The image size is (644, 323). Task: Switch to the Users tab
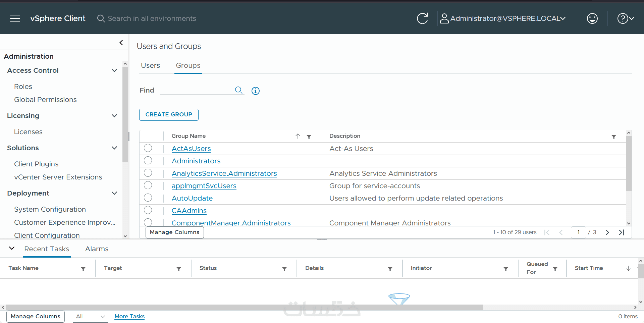pyautogui.click(x=150, y=65)
